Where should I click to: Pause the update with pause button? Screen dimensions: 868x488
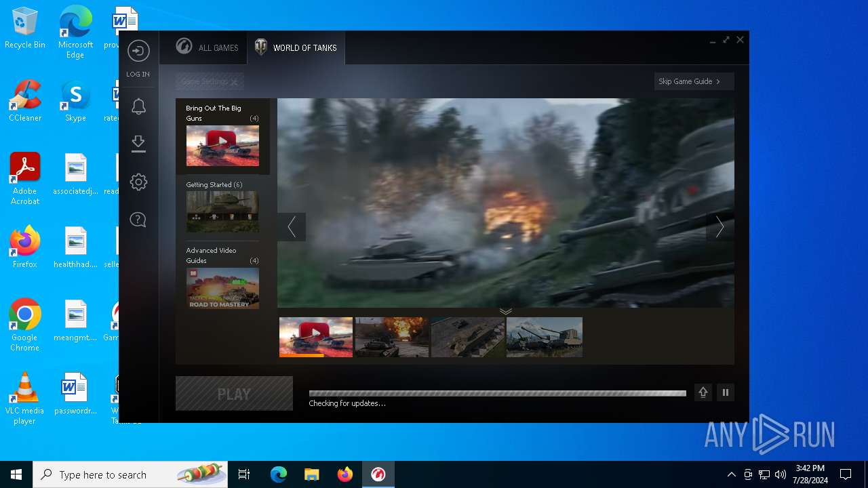[x=726, y=392]
